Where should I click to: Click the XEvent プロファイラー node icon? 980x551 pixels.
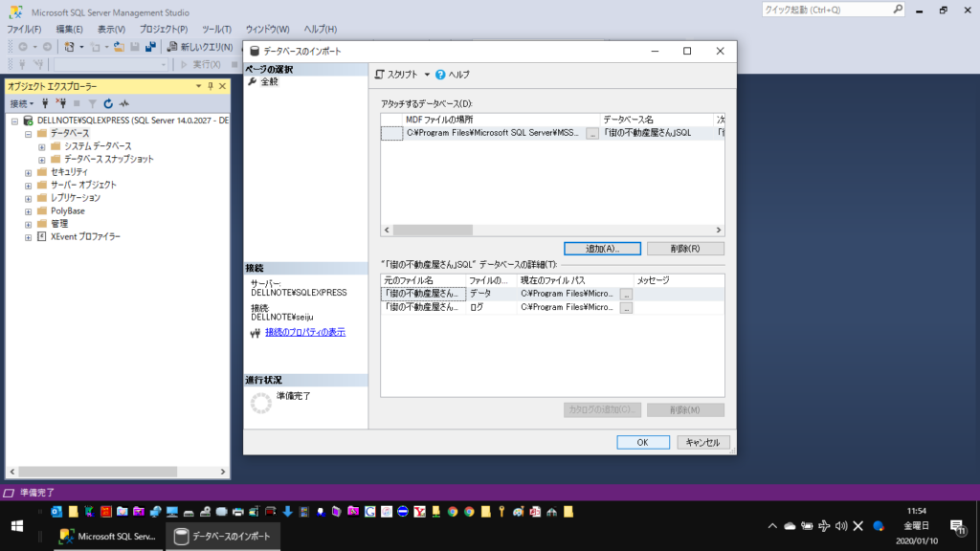click(42, 237)
